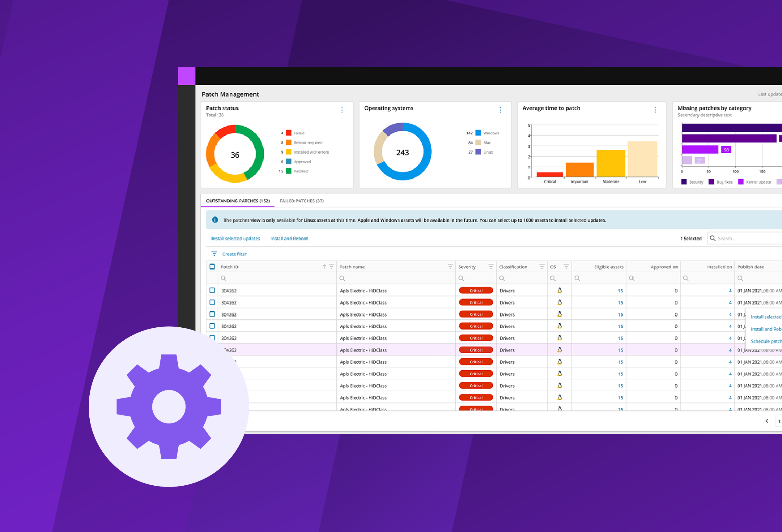The image size is (782, 532).
Task: Switch to the Failed Patches (37) tab
Action: 302,201
